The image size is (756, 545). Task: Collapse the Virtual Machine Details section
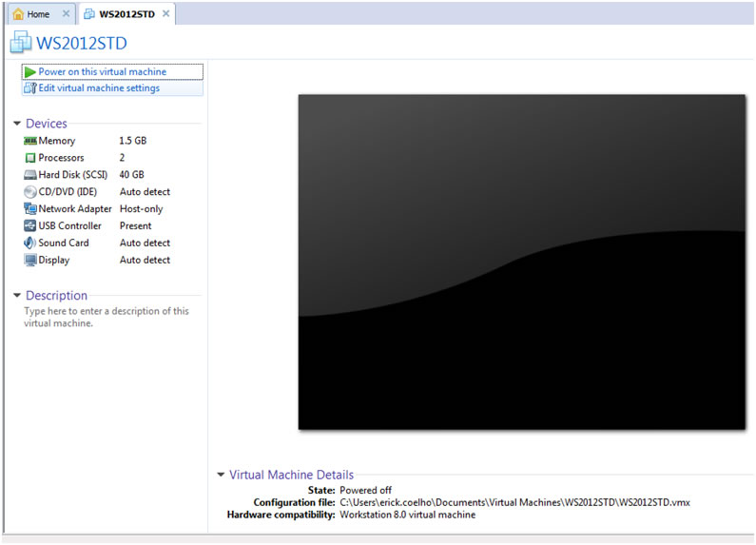(221, 475)
